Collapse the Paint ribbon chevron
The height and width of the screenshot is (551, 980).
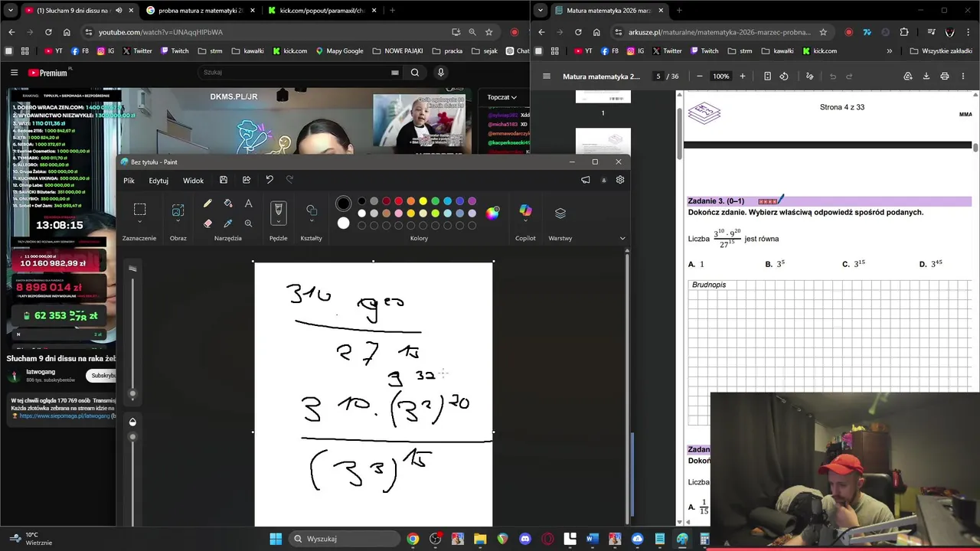click(x=622, y=238)
